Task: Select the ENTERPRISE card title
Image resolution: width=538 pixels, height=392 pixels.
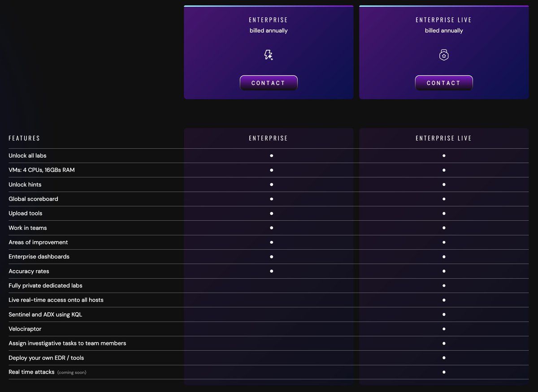Action: [269, 20]
